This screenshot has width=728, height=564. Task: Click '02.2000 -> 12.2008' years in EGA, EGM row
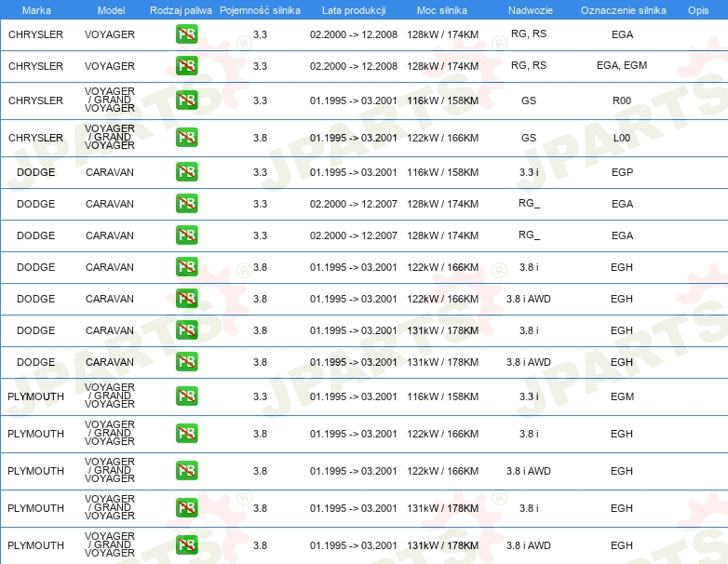click(354, 66)
